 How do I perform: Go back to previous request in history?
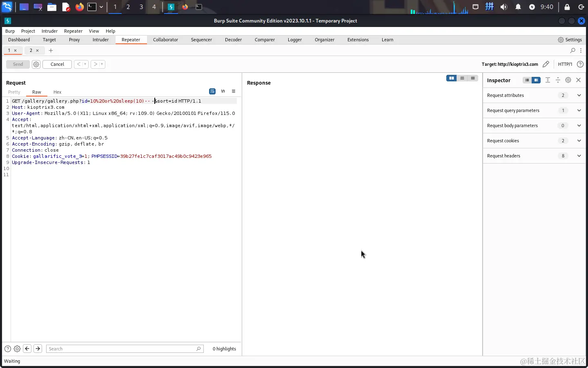[x=79, y=64]
